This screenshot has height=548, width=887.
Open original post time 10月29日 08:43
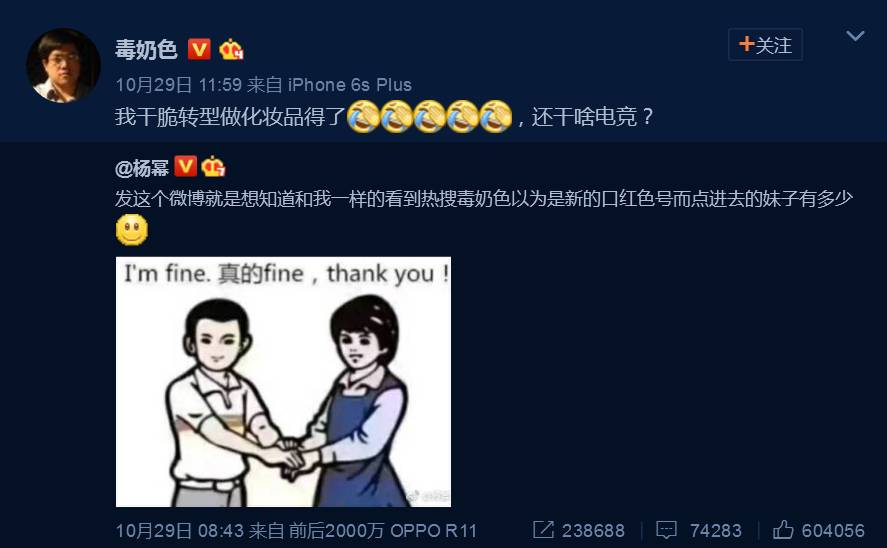coord(179,530)
